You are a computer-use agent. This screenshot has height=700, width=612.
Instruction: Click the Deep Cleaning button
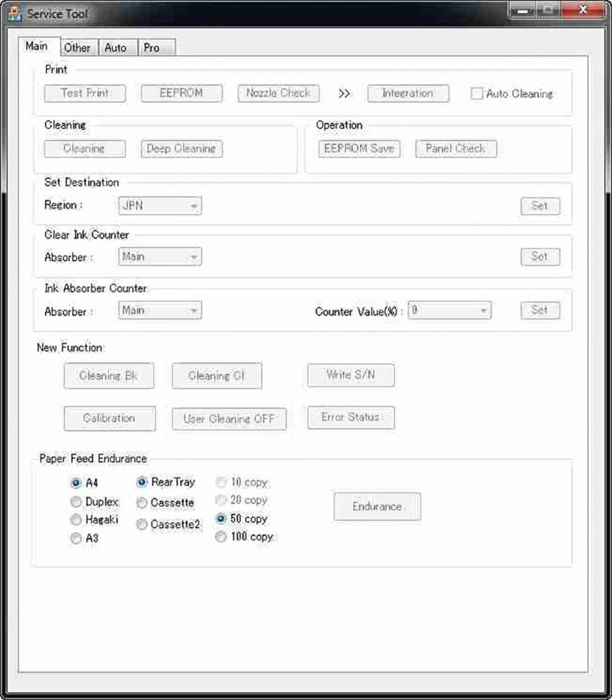tap(181, 149)
